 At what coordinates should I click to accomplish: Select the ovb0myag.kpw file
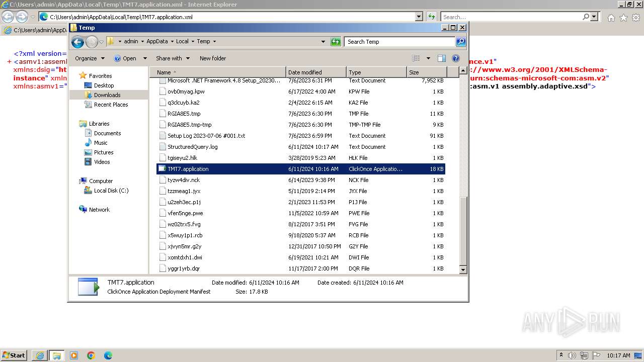click(301, 92)
